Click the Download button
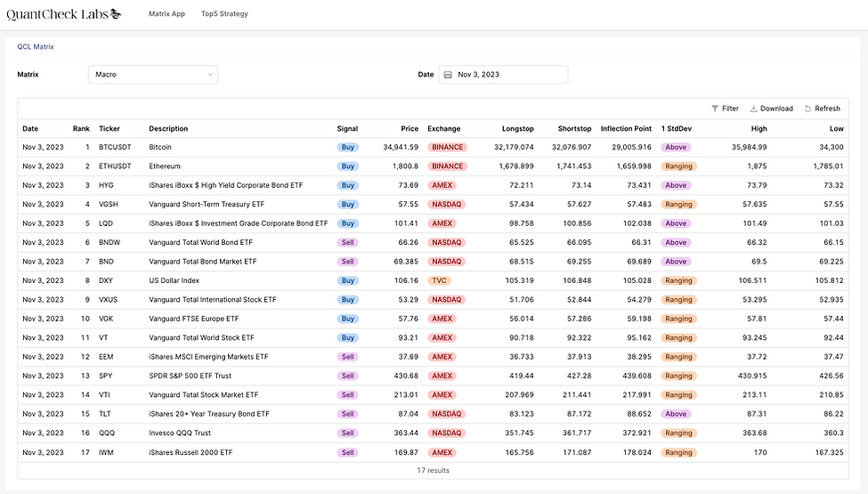Image resolution: width=868 pixels, height=494 pixels. pos(771,109)
